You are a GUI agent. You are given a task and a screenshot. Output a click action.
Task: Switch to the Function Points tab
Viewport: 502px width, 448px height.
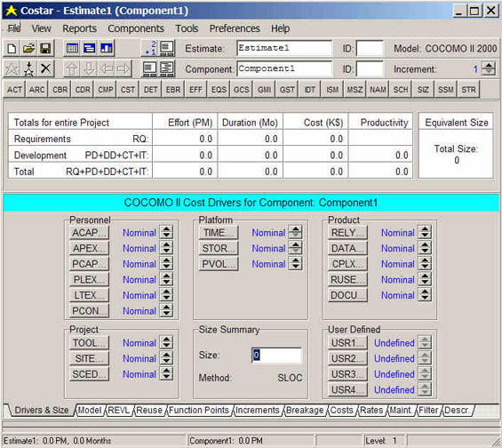point(199,410)
